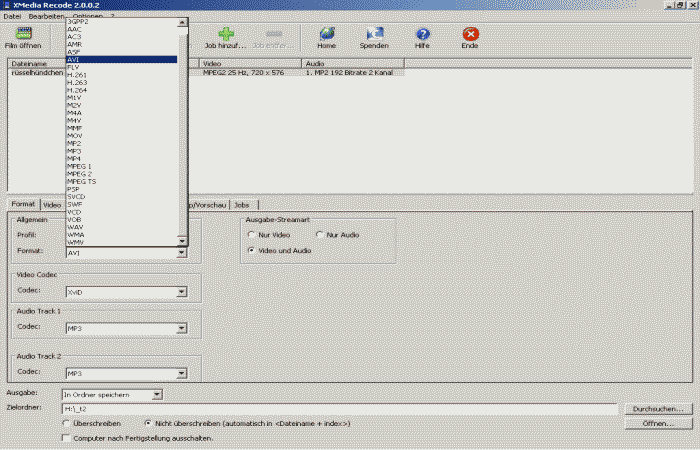This screenshot has width=700, height=450.
Task: Click the green Job hinzufügen plus icon
Action: point(226,35)
